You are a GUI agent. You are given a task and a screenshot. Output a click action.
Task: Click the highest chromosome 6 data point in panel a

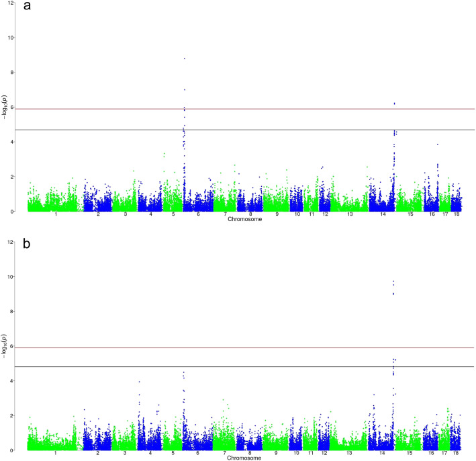185,58
